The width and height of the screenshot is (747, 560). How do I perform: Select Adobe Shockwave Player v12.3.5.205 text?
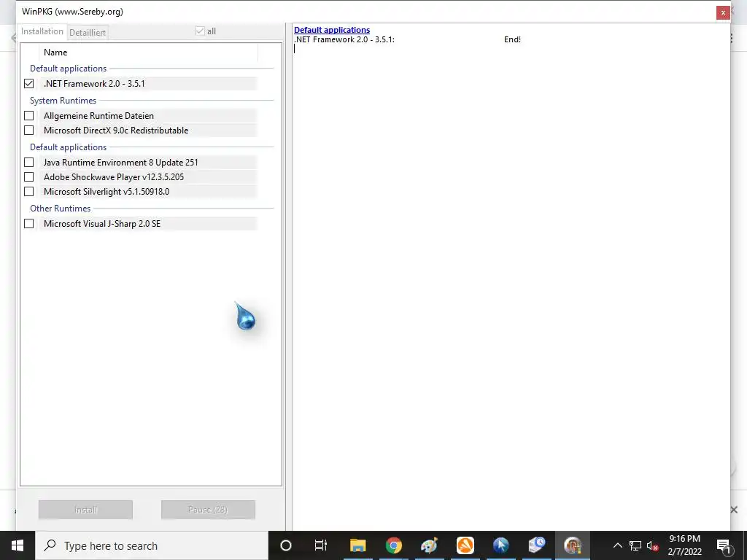click(113, 176)
